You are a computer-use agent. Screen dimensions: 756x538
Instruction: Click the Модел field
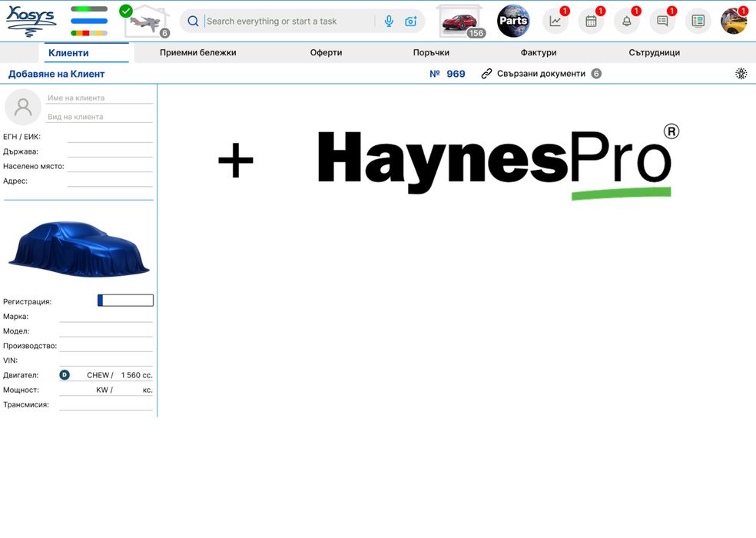(106, 331)
